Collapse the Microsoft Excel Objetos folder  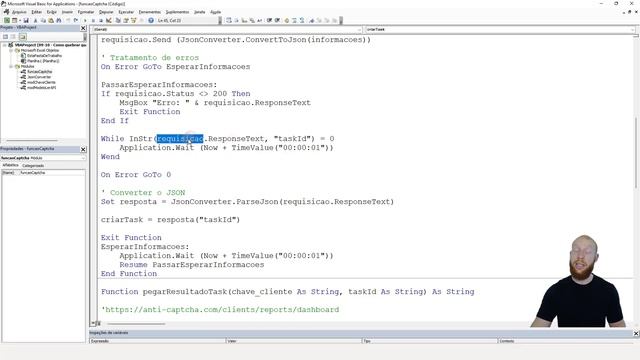11,50
